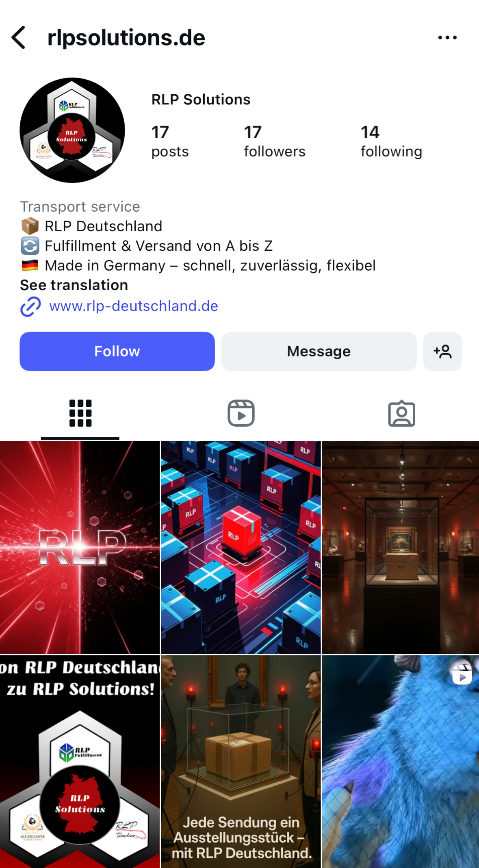
Task: Open the museum display case post
Action: pyautogui.click(x=401, y=547)
